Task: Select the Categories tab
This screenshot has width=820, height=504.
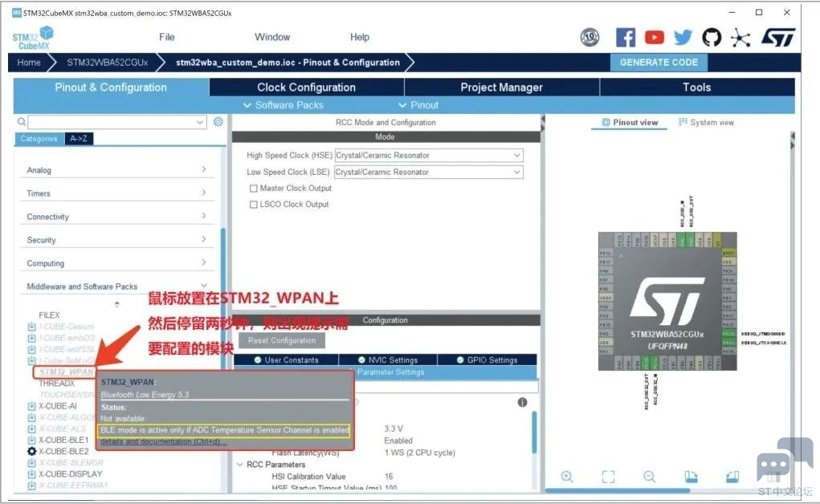Action: pos(39,139)
